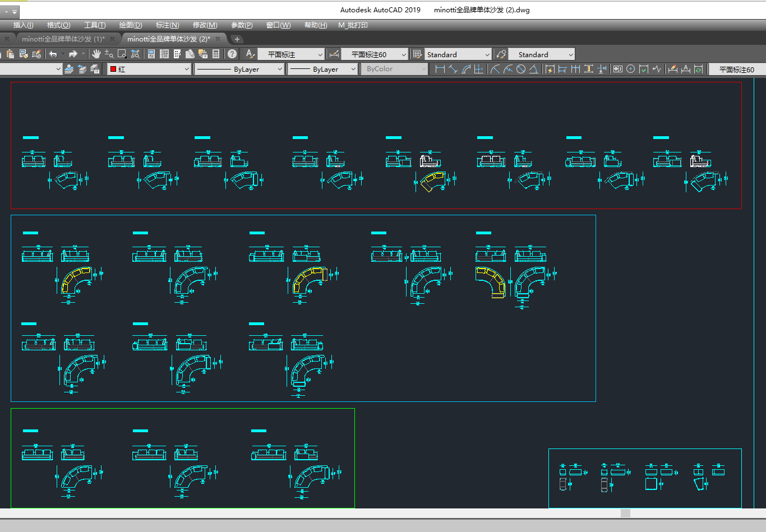Select the Linear Dimension tool
The width and height of the screenshot is (766, 532).
440,69
